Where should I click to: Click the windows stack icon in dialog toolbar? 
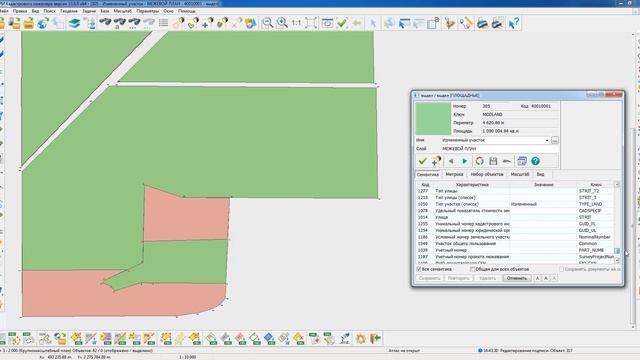point(522,161)
